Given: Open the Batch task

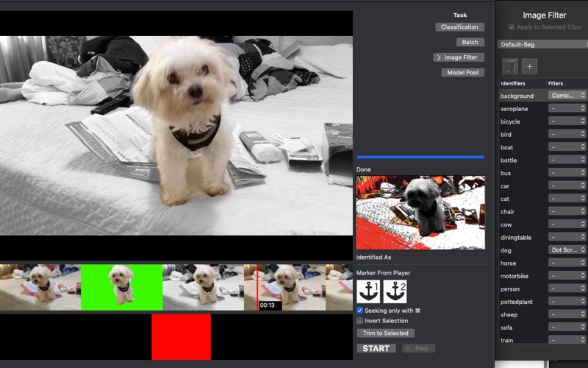Looking at the screenshot, I should coord(470,43).
